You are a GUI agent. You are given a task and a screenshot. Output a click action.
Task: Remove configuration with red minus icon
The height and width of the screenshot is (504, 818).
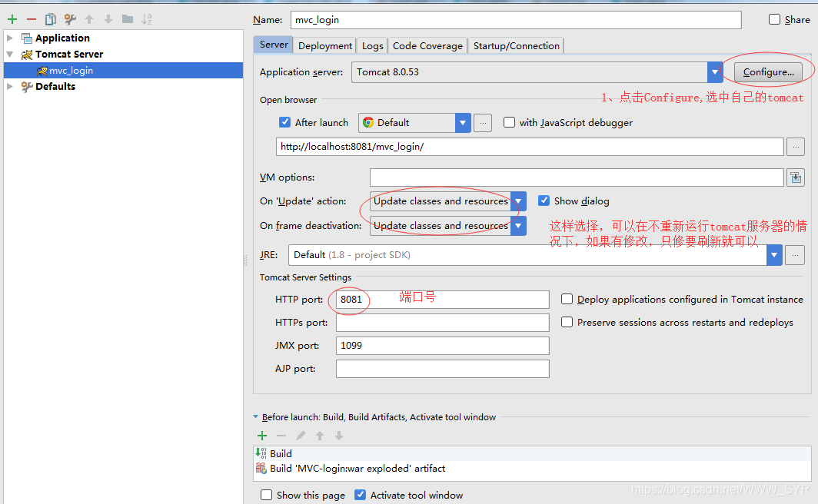click(32, 19)
